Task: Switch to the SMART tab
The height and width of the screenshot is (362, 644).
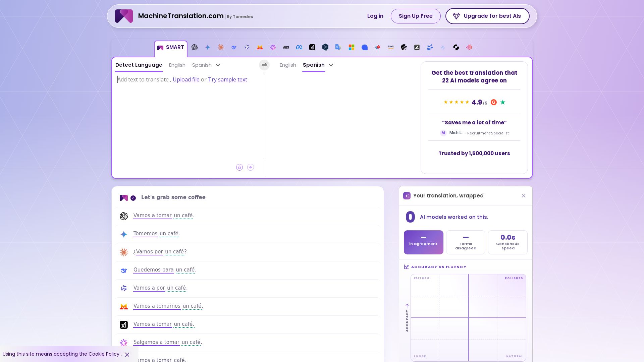Action: [171, 48]
